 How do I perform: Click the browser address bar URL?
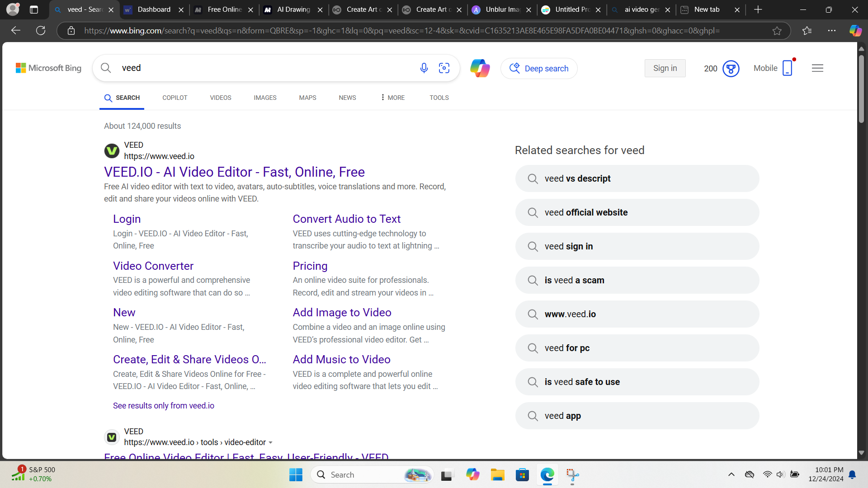[x=401, y=31]
